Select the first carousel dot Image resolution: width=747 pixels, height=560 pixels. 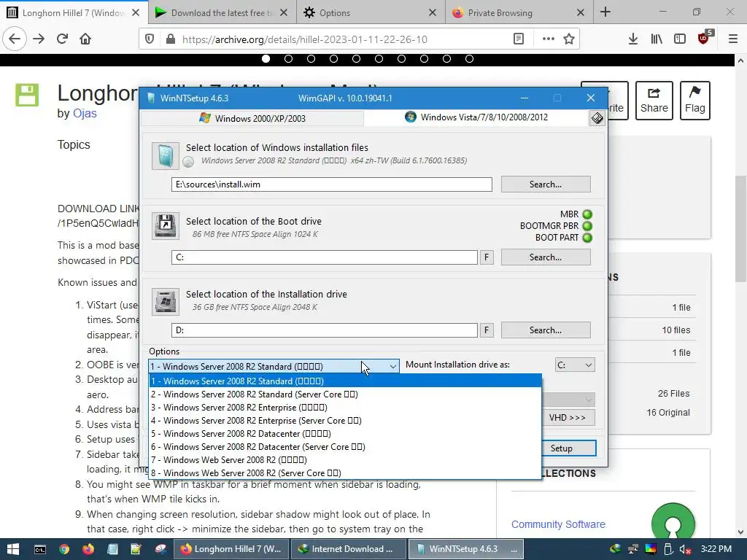pyautogui.click(x=266, y=58)
